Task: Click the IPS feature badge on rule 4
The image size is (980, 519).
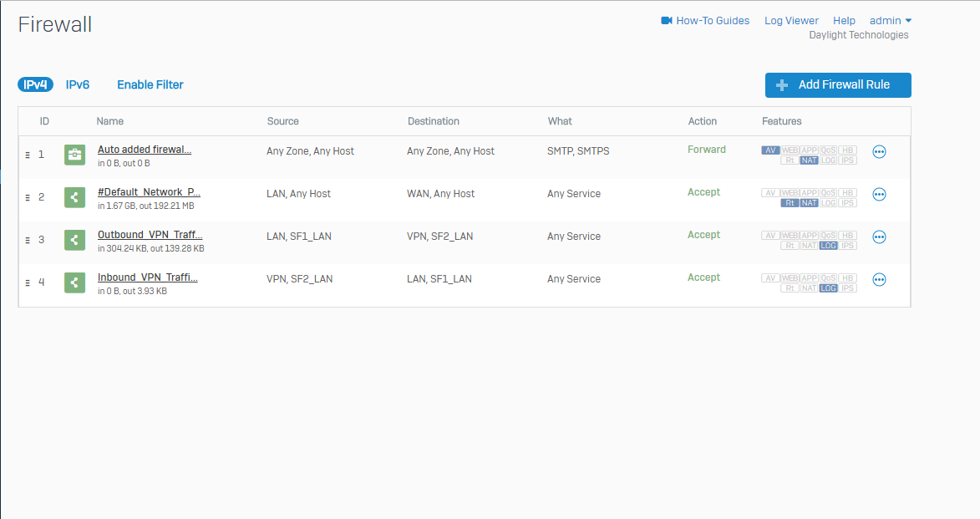Action: point(847,288)
